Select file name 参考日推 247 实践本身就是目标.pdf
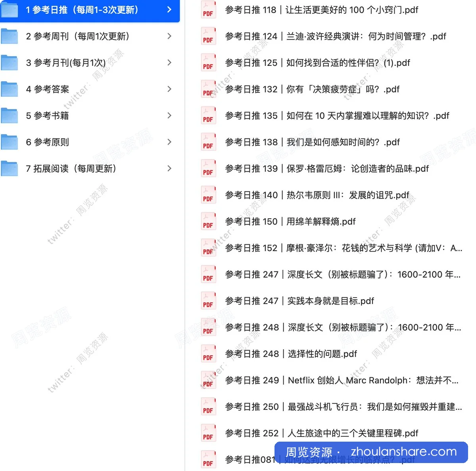Screen dimensions: 476x471 tap(300, 301)
